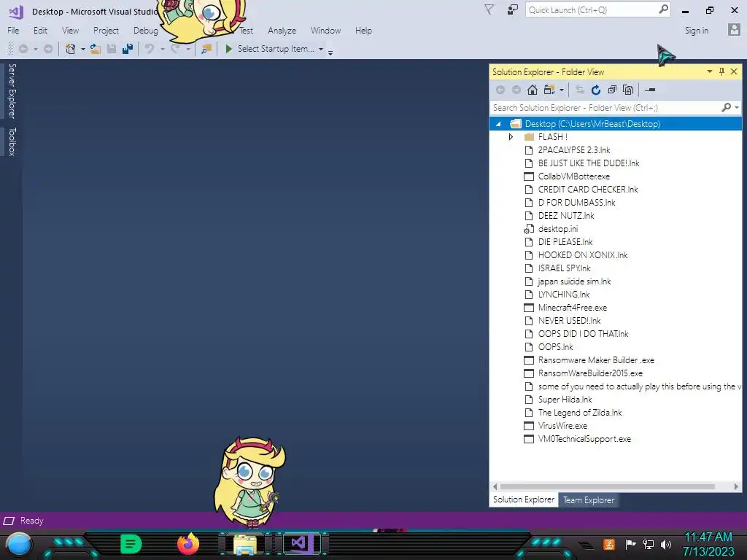Click the account avatar icon beside Sign in
The height and width of the screenshot is (560, 747).
734,30
